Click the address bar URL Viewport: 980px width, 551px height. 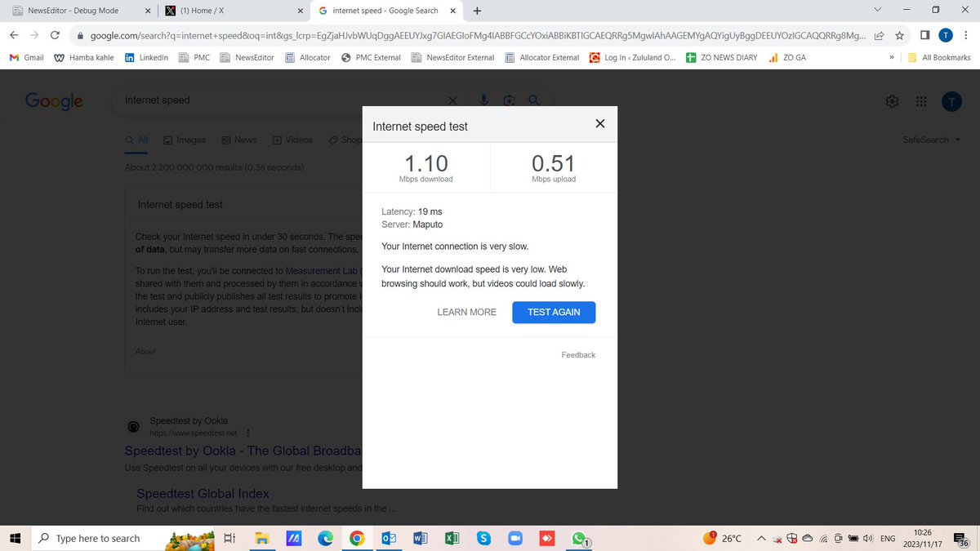tap(477, 35)
